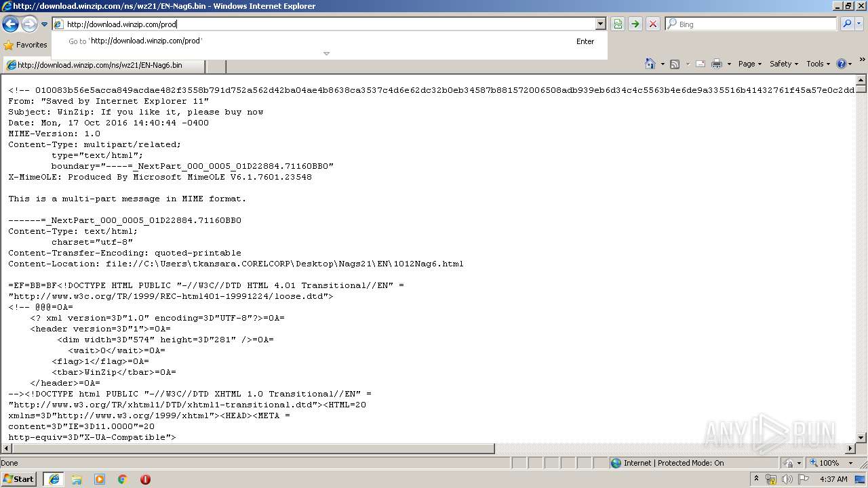Click the 'From: Saved by Internet Explorer 11' line
This screenshot has height=488, width=868.
pos(108,101)
